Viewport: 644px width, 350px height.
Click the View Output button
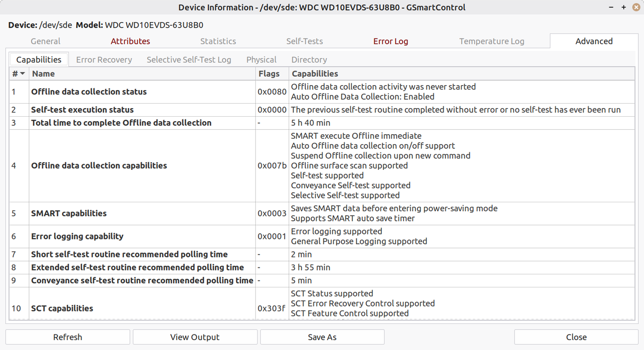click(195, 337)
